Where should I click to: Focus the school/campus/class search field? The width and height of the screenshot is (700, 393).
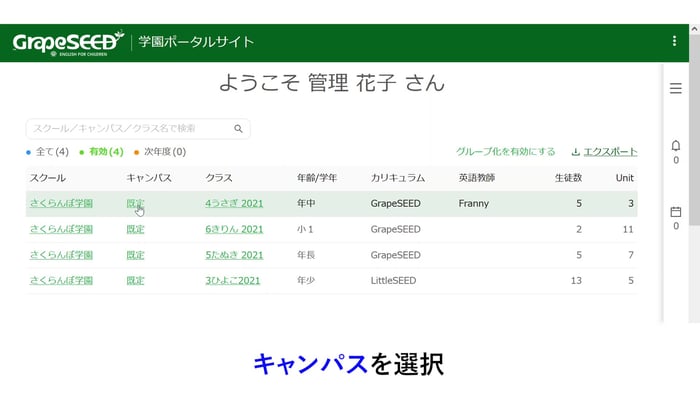click(x=138, y=129)
